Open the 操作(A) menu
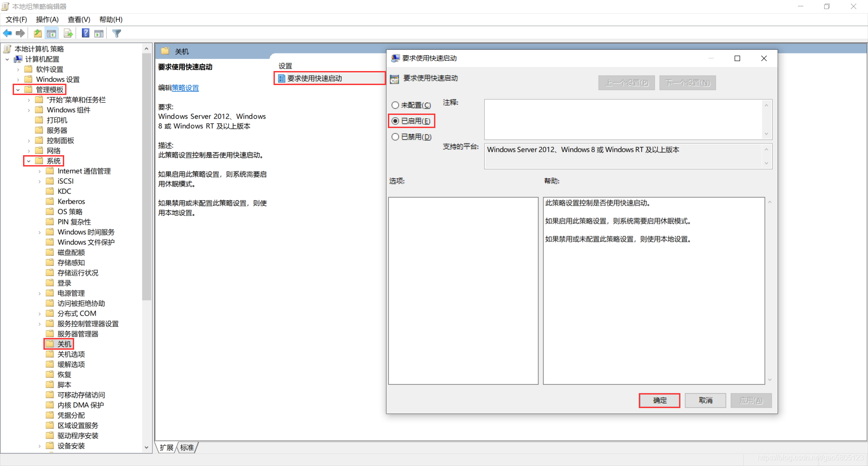The width and height of the screenshot is (868, 466). [47, 19]
